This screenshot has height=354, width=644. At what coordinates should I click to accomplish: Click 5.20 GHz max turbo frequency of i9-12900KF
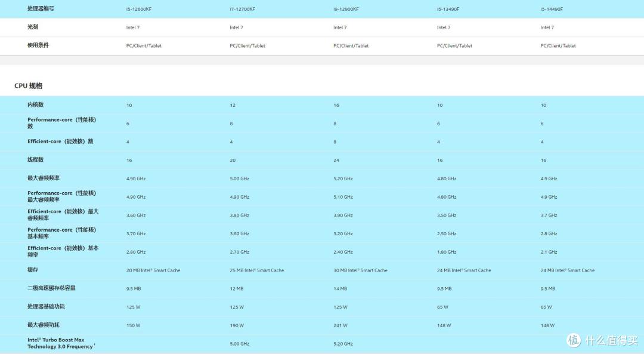[343, 179]
